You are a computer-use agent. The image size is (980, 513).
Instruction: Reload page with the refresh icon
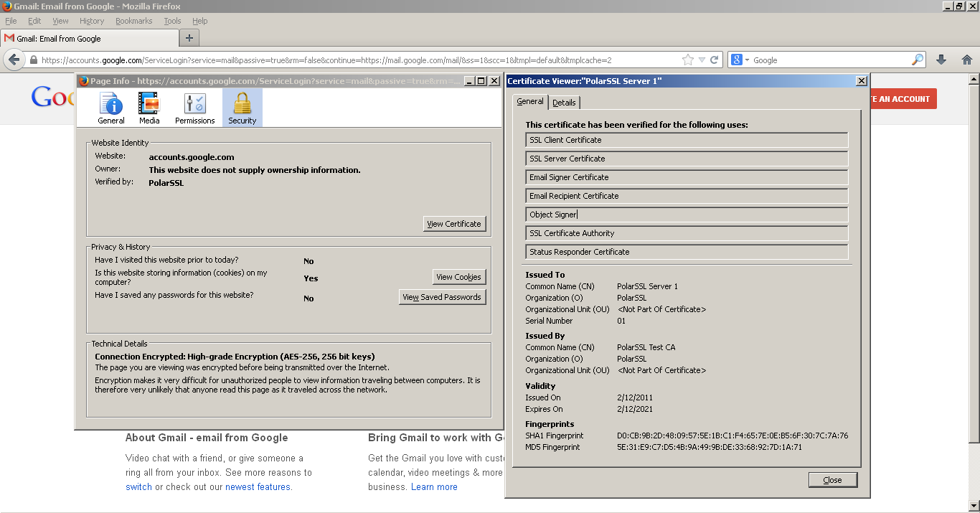tap(715, 60)
